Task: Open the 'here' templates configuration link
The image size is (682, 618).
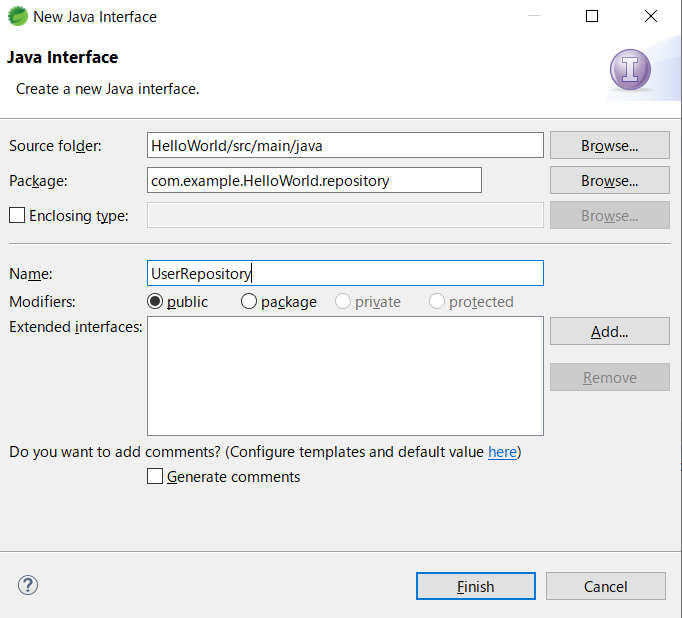Action: point(502,452)
